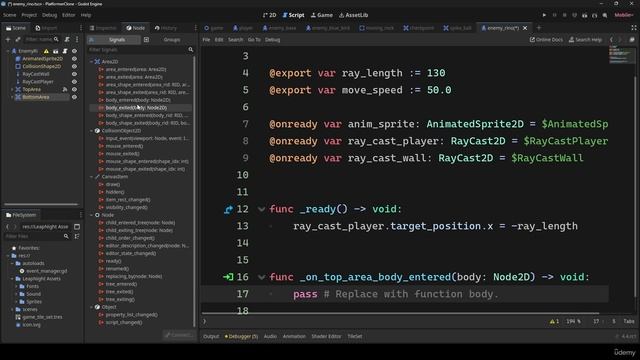Go to previous script edit location arrow
Viewport: 640px width, 360px height.
click(x=611, y=40)
